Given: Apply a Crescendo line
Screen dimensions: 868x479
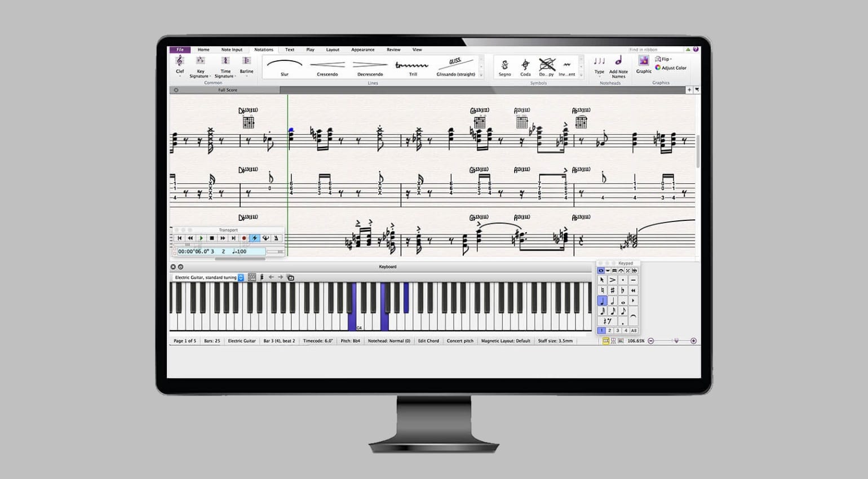Looking at the screenshot, I should pyautogui.click(x=328, y=65).
